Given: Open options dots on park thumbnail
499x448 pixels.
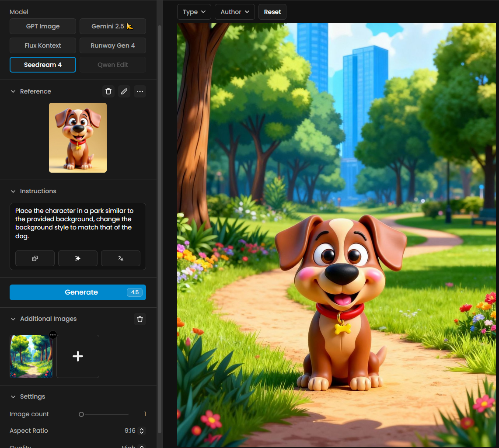Looking at the screenshot, I should [53, 335].
